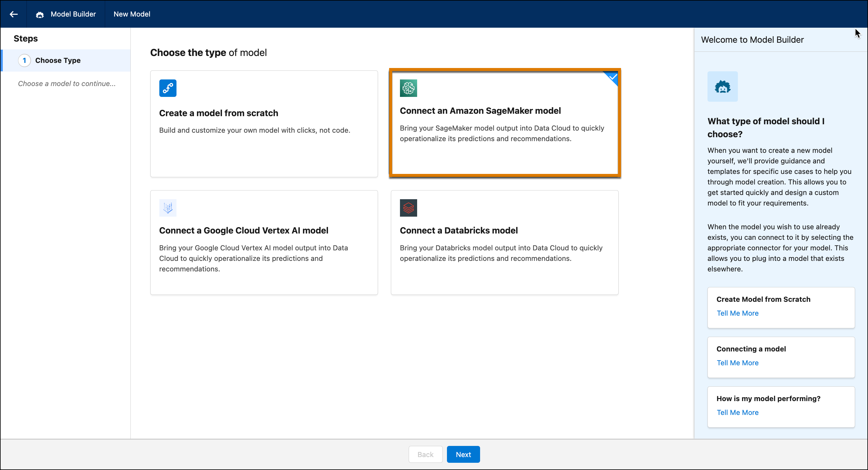Click the back arrow in the header
The width and height of the screenshot is (868, 470).
tap(14, 14)
